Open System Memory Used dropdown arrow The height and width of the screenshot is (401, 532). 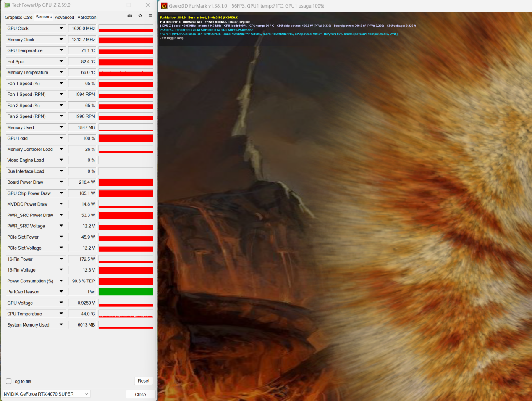(61, 325)
